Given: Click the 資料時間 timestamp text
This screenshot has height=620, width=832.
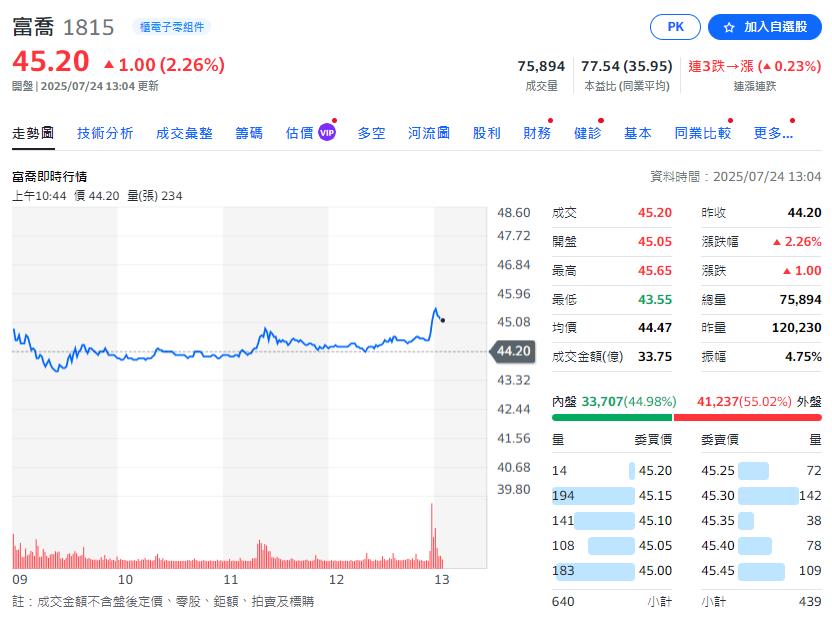Looking at the screenshot, I should click(x=736, y=177).
